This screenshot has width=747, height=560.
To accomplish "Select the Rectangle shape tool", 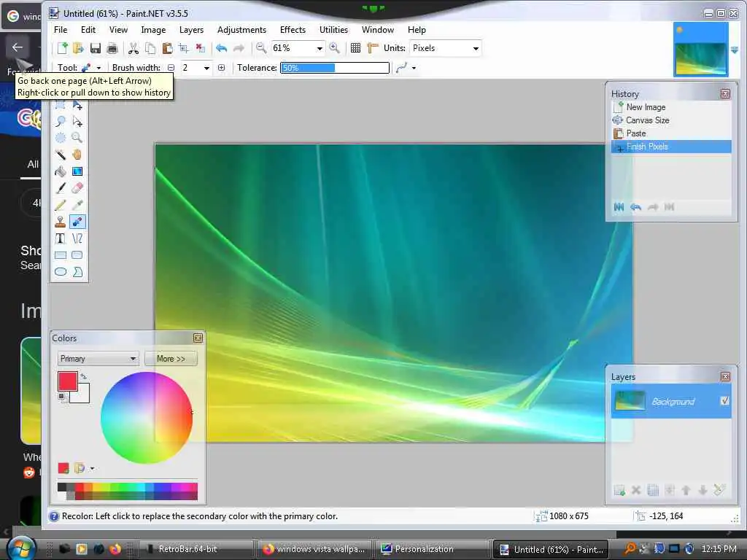I will (61, 255).
